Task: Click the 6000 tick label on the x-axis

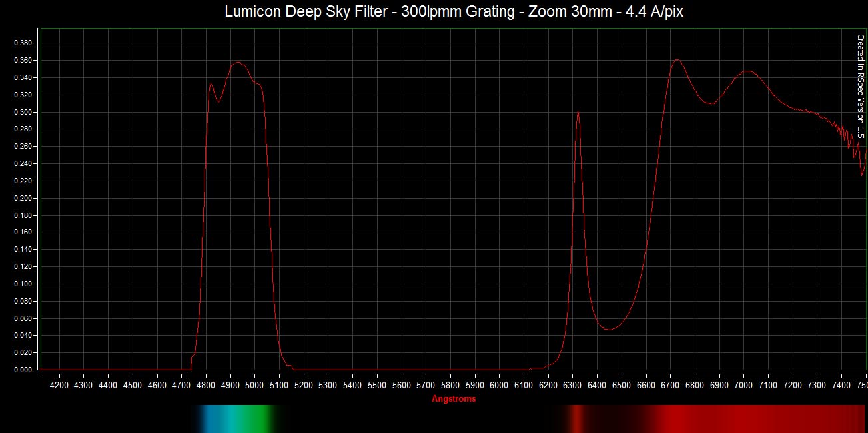Action: coord(500,385)
